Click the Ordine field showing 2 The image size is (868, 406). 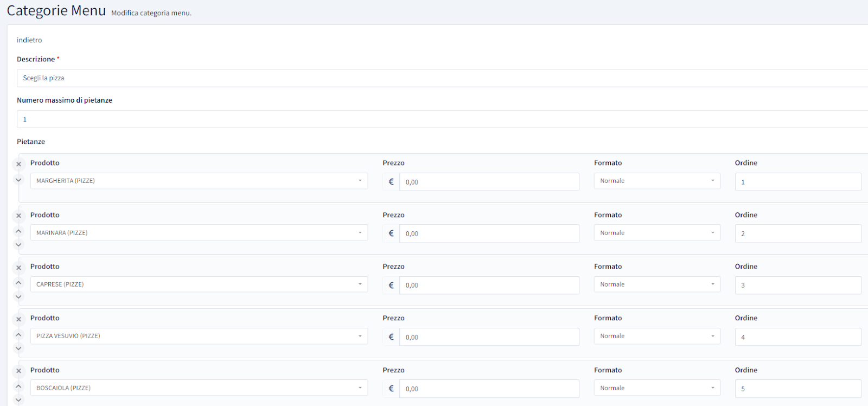(798, 233)
